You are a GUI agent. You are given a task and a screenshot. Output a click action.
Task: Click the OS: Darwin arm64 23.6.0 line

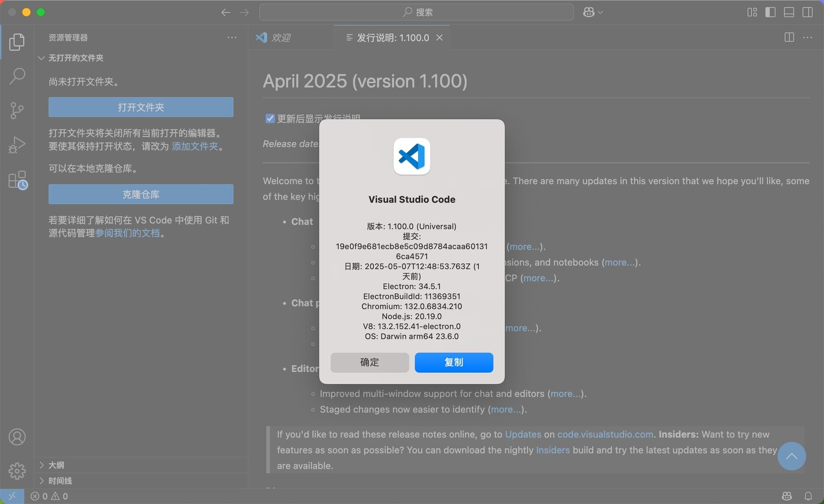click(412, 336)
